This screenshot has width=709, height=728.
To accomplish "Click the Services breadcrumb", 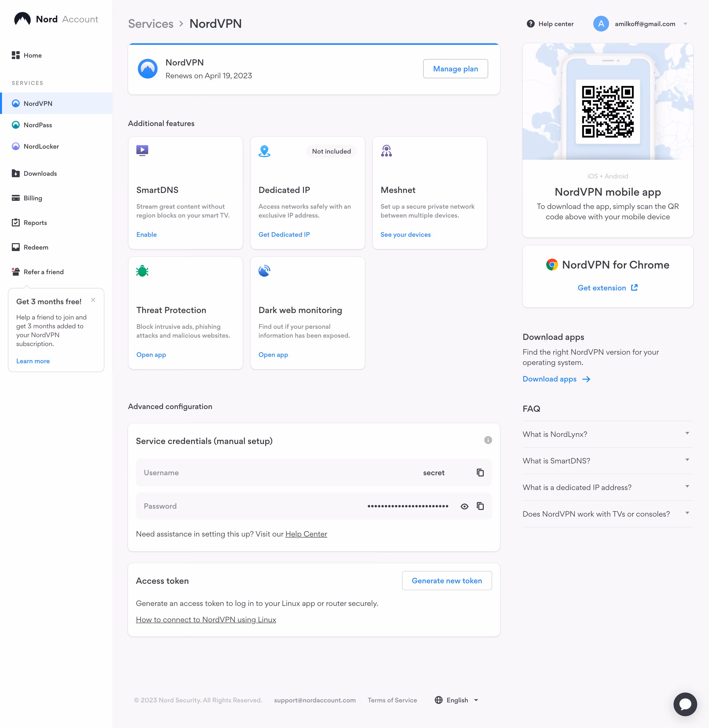I will tap(151, 24).
